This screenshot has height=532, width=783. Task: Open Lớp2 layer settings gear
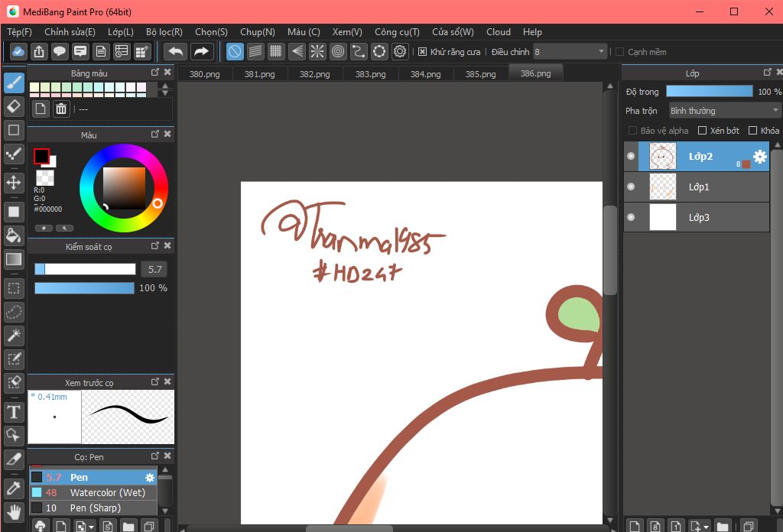(759, 157)
